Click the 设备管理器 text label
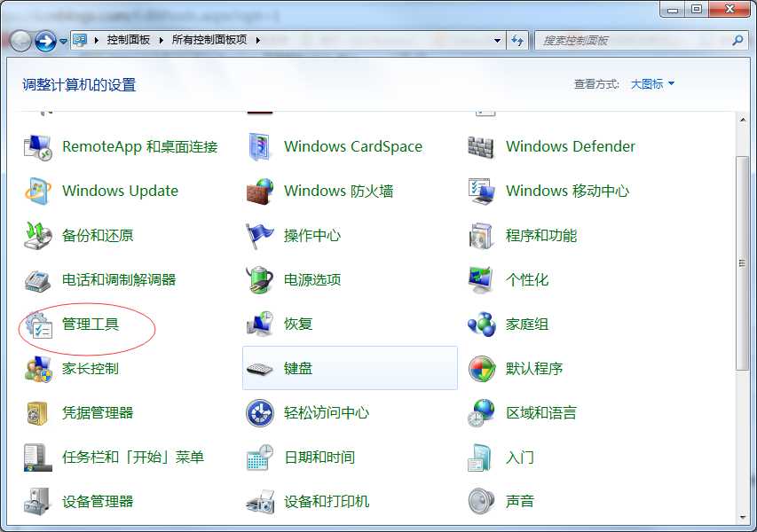 point(98,502)
